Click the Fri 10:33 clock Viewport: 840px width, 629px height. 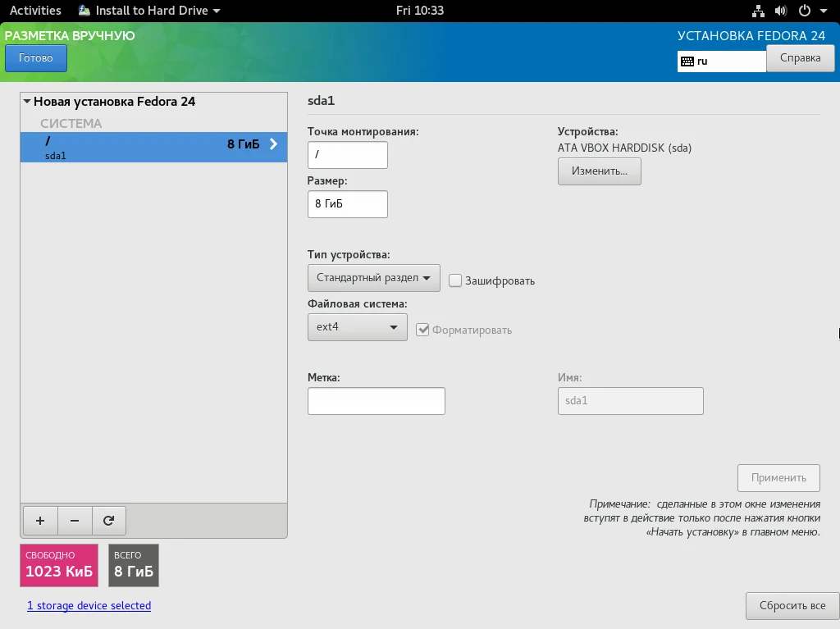(x=420, y=11)
